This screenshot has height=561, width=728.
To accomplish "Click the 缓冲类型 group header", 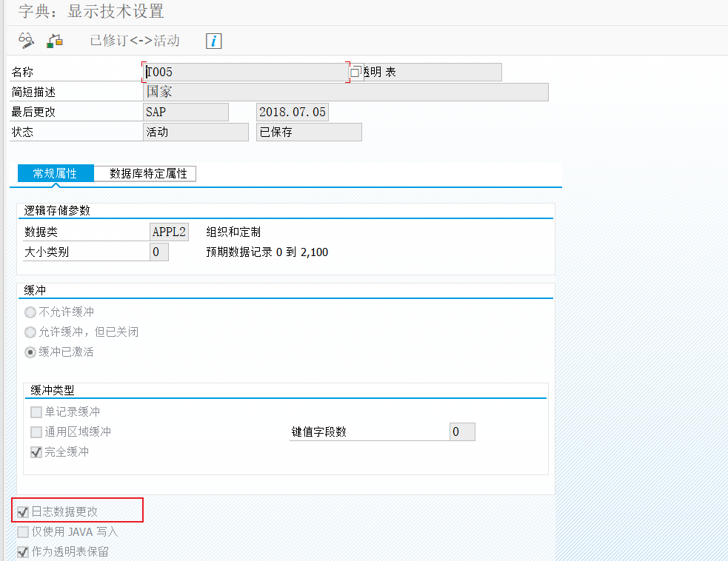I will coord(53,390).
